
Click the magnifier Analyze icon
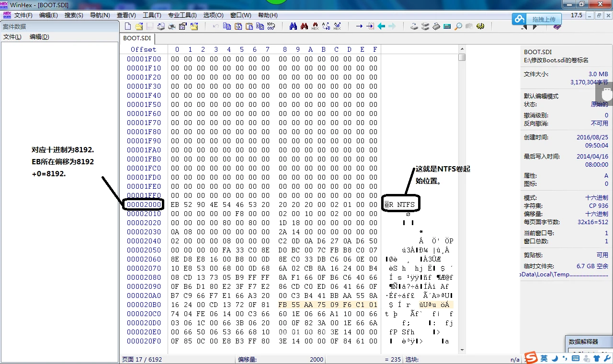(x=458, y=26)
